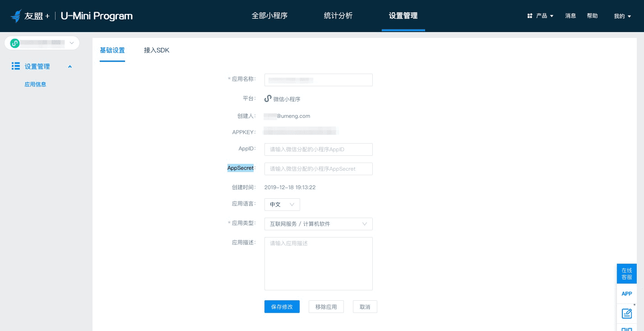Click the green mini program icon in app selector
This screenshot has height=331, width=644.
coord(15,43)
